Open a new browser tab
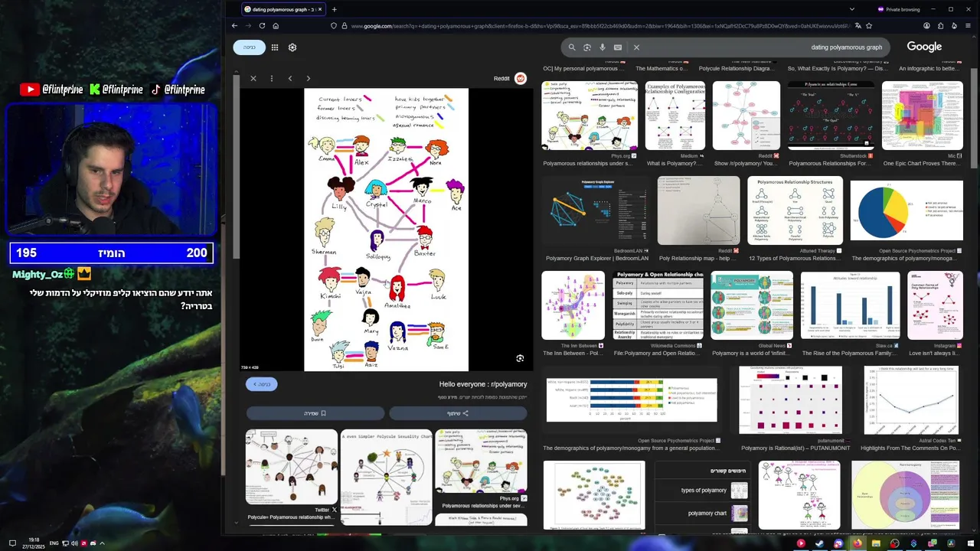Viewport: 980px width, 551px height. [x=334, y=9]
